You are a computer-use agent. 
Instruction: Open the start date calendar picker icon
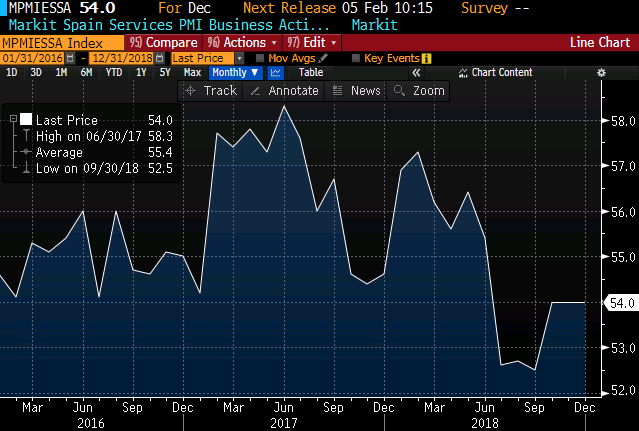70,58
